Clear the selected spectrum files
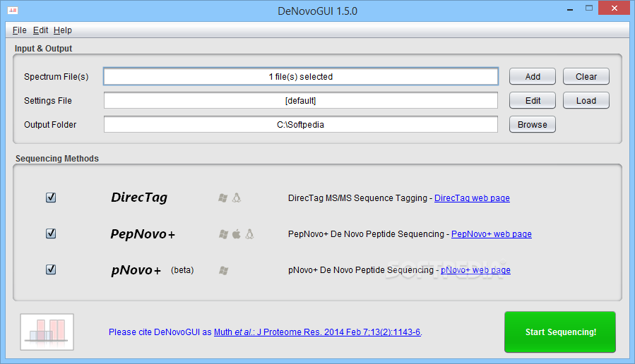The width and height of the screenshot is (635, 364). point(586,76)
